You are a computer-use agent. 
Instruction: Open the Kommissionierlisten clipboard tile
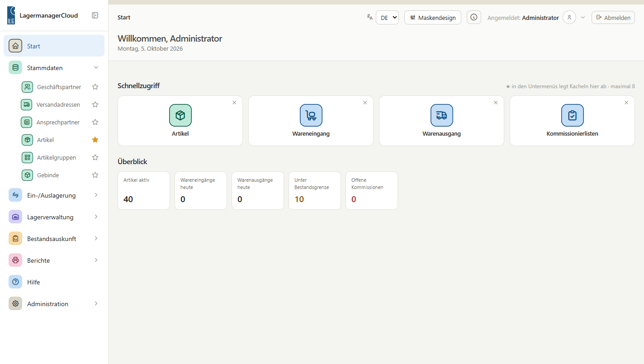tap(572, 121)
